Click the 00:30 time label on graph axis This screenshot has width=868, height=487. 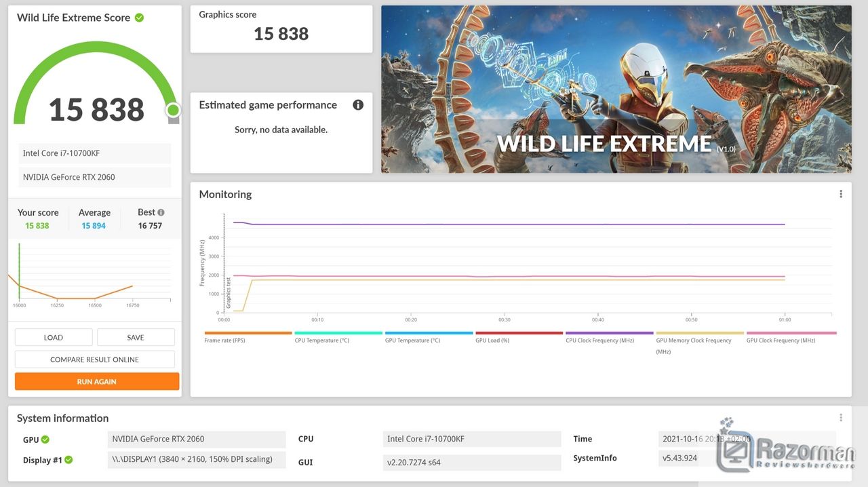(504, 319)
